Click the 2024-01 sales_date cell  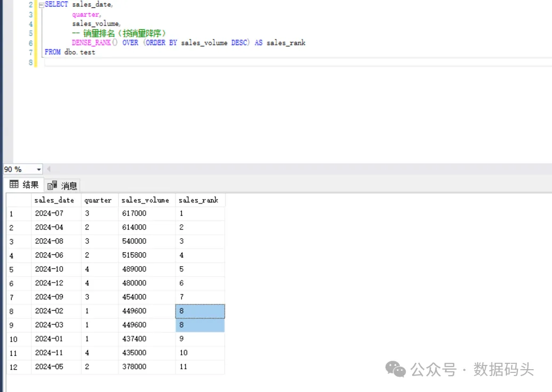pyautogui.click(x=56, y=339)
